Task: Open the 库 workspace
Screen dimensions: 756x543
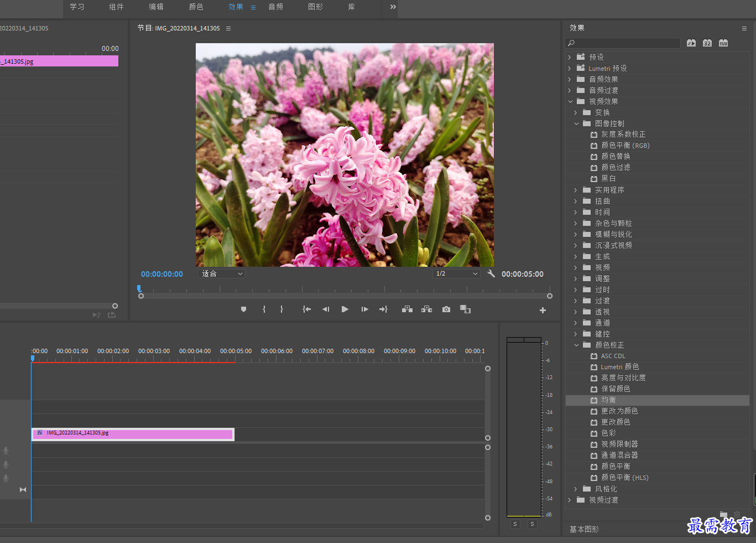Action: 351,7
